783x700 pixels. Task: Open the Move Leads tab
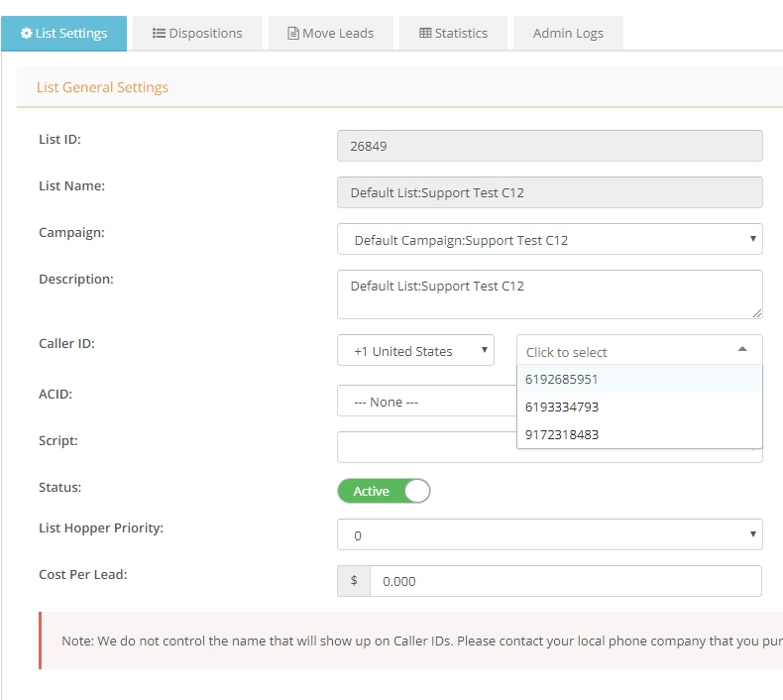click(x=331, y=34)
